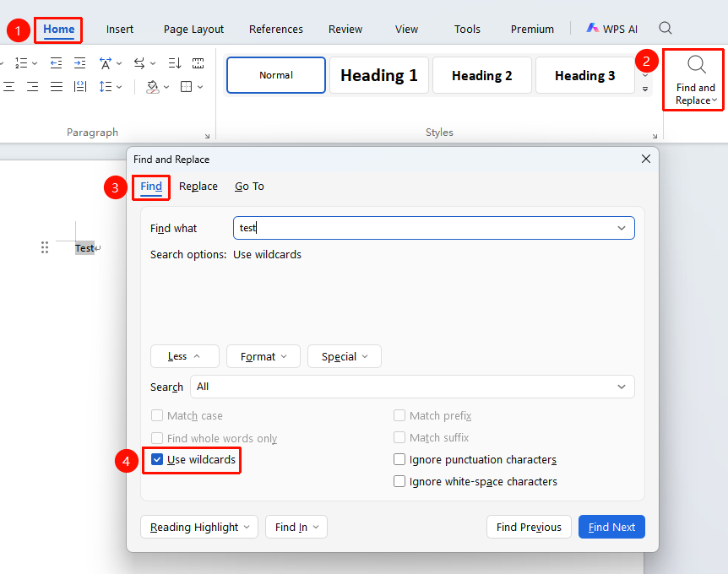728x574 pixels.
Task: Open the Page Layout ribbon tab
Action: (x=193, y=30)
